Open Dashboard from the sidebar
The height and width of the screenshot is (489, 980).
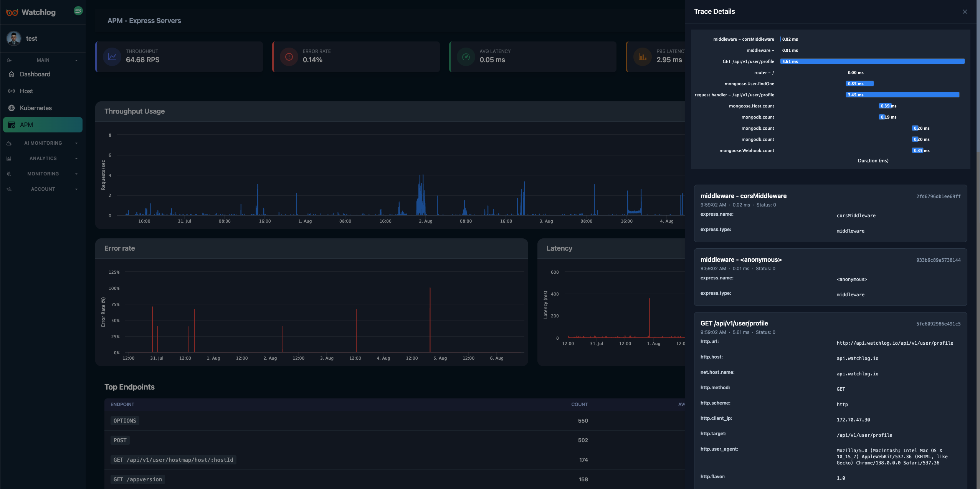coord(35,74)
